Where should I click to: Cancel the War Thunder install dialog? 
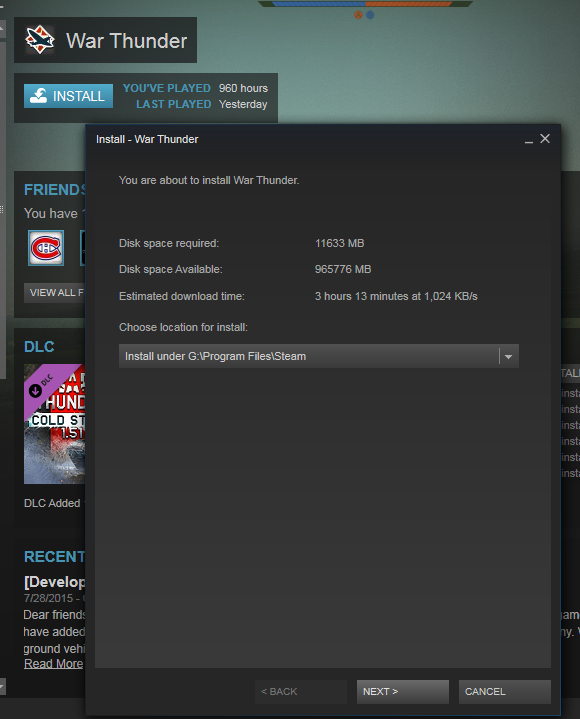504,691
